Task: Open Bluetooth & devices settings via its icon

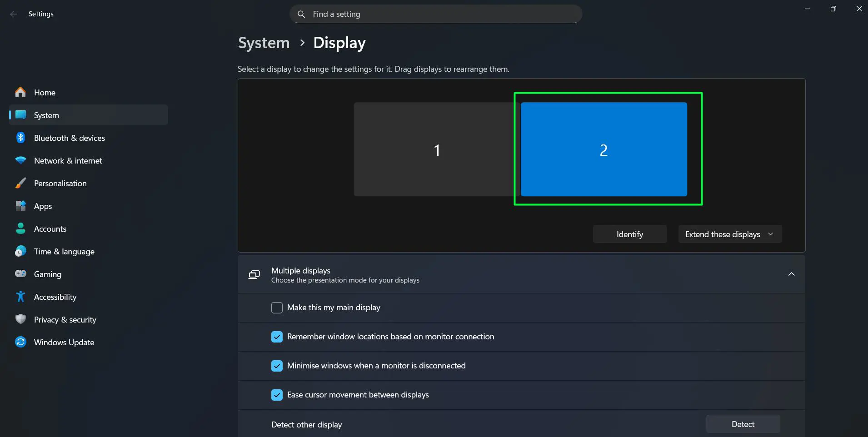Action: coord(20,138)
